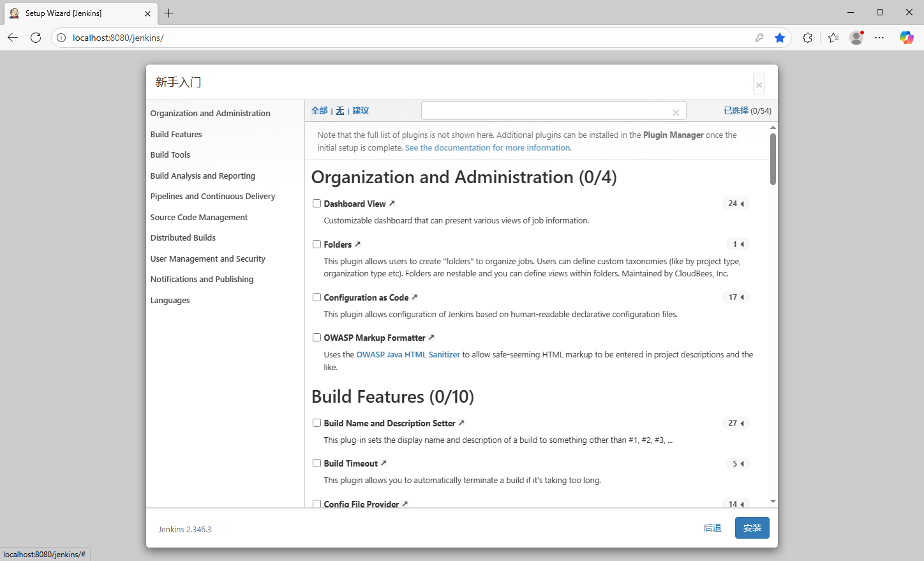The width and height of the screenshot is (924, 561).
Task: Close the setup wizard dialog with the X
Action: pyautogui.click(x=759, y=84)
